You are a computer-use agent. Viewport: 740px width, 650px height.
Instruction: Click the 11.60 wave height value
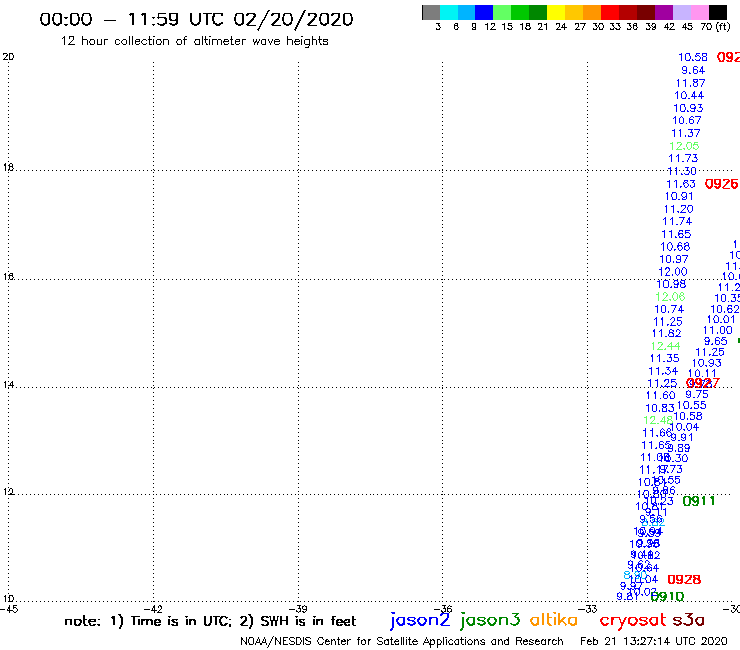pos(661,395)
